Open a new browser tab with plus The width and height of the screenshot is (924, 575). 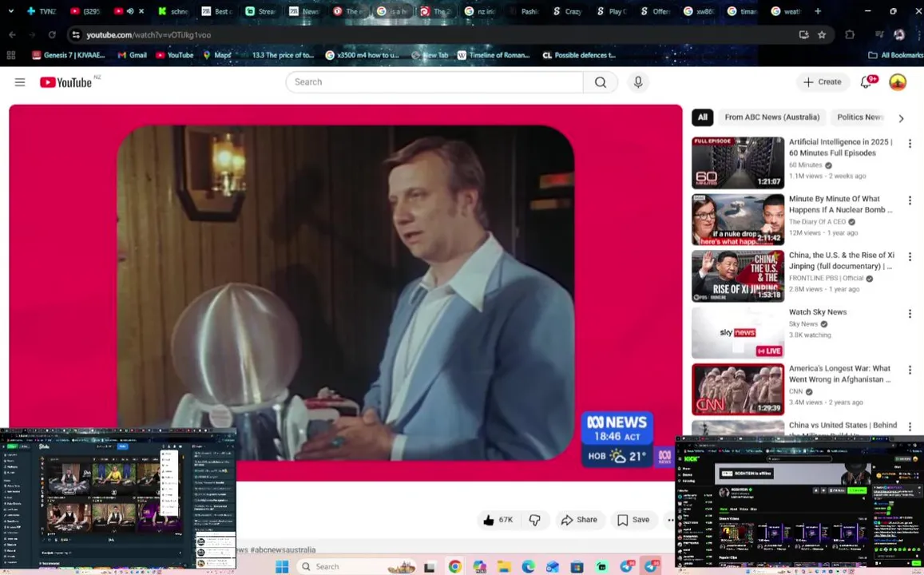pos(818,11)
